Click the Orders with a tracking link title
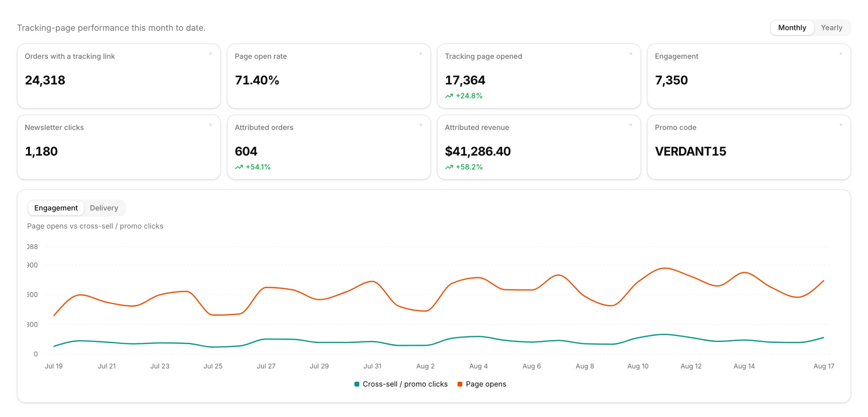868x417 pixels. [70, 56]
